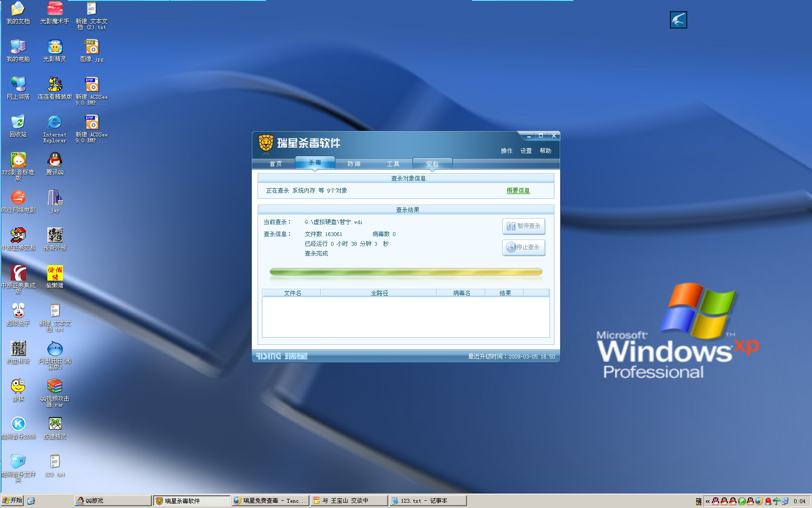
Task: Select the 象棋 desktop icon
Action: coord(18,390)
